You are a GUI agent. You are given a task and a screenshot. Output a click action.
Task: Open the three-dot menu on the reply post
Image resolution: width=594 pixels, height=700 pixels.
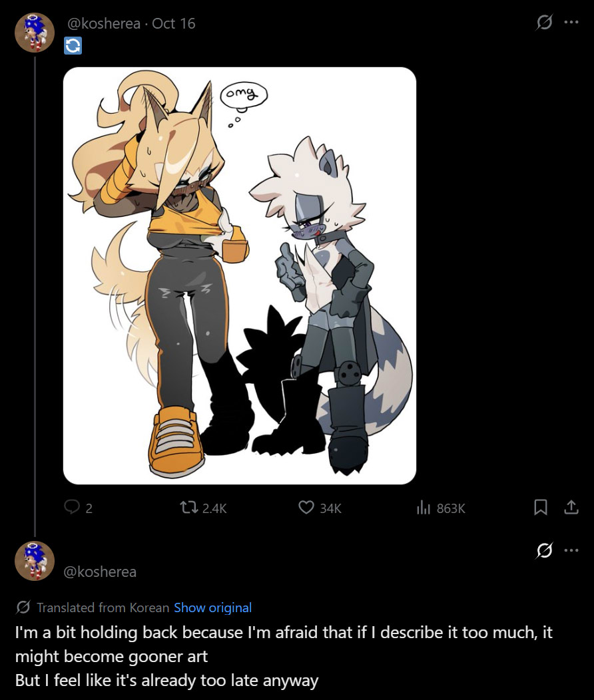click(571, 550)
